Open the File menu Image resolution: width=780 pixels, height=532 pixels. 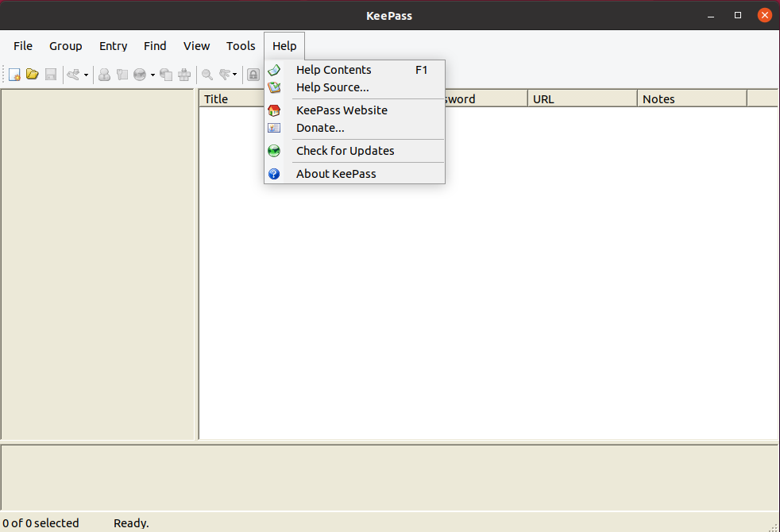(23, 46)
